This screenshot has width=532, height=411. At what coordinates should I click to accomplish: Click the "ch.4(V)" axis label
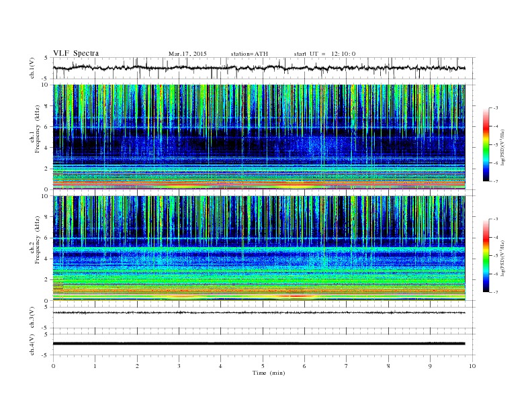coord(32,345)
